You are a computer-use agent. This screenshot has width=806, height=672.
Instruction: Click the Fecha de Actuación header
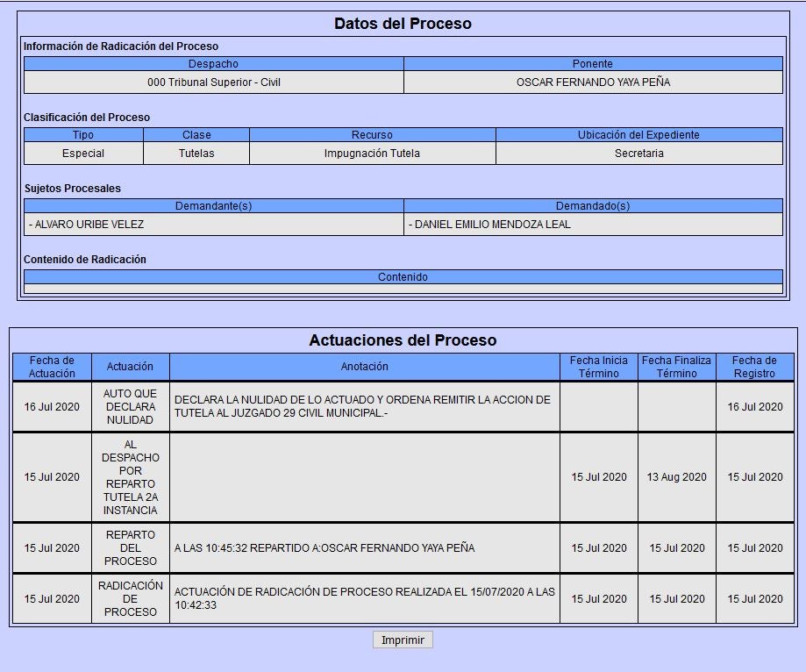52,367
